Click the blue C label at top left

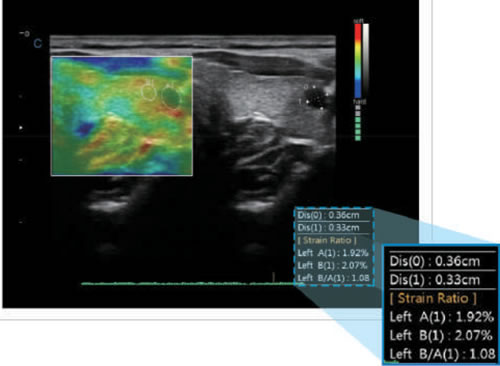[x=37, y=43]
